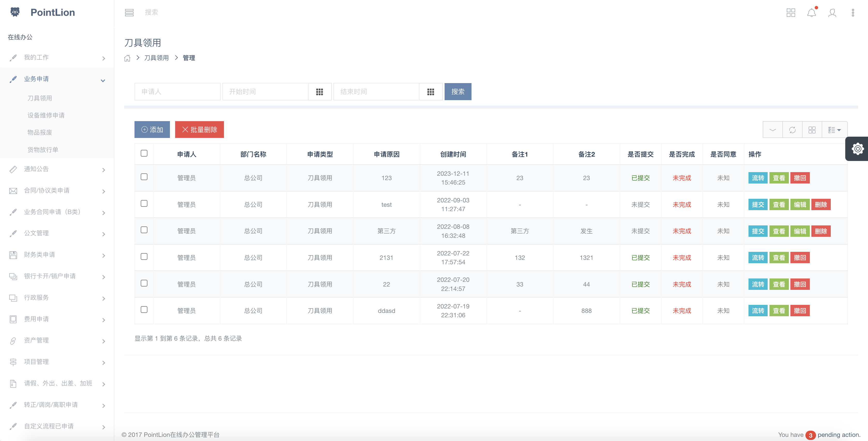Expand the 自定义流程已申请 menu

coord(57,426)
